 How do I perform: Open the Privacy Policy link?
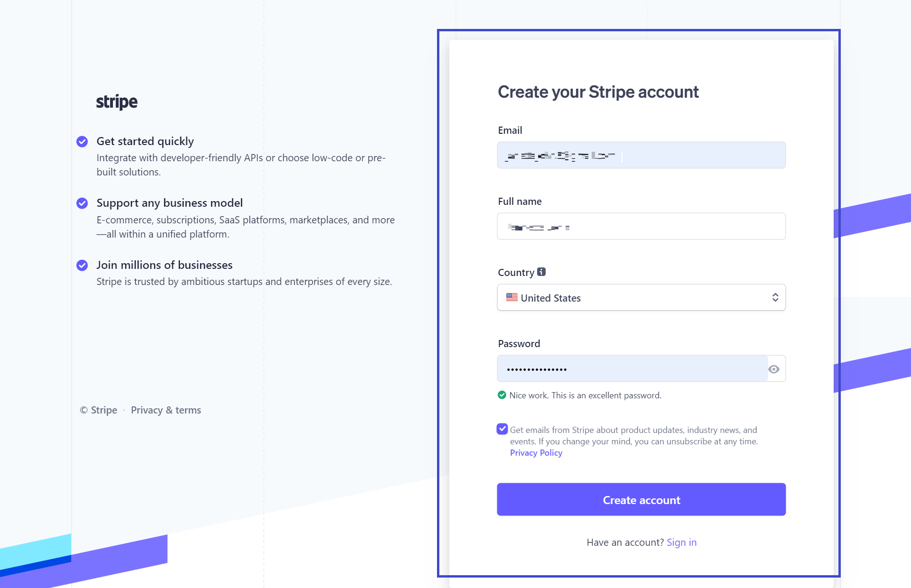[535, 453]
